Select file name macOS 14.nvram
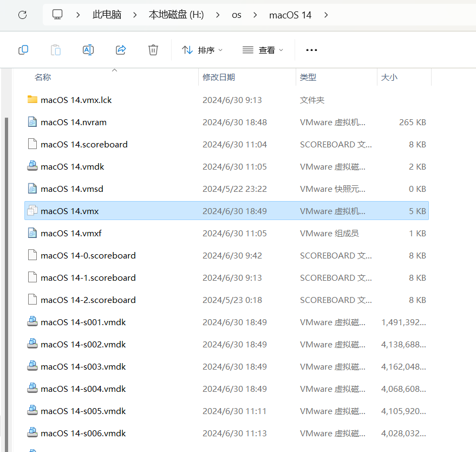The height and width of the screenshot is (452, 476). [74, 122]
